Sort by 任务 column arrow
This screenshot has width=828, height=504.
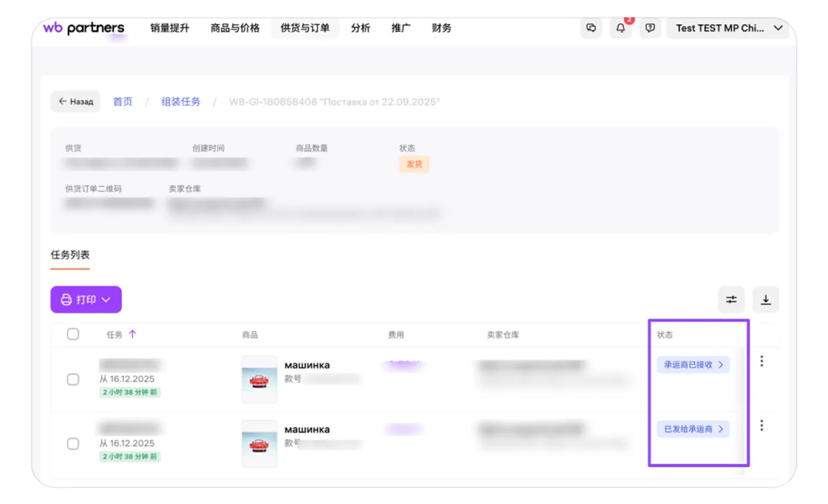[132, 335]
